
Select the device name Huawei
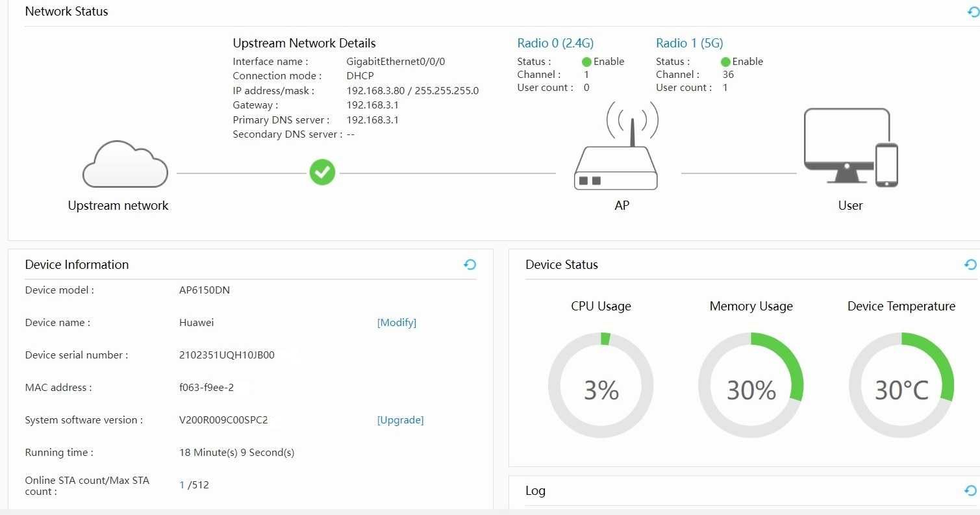(196, 322)
